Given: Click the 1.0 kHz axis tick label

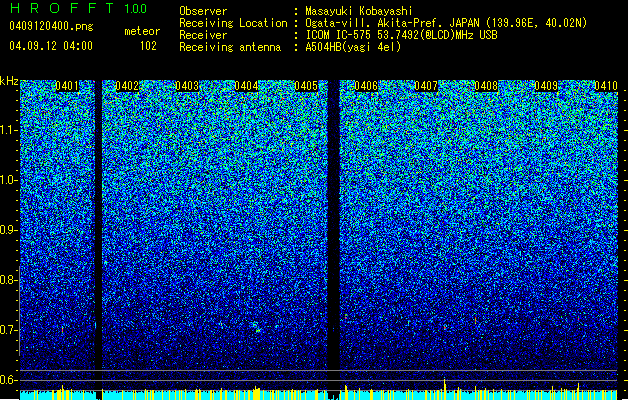Looking at the screenshot, I should point(9,181).
